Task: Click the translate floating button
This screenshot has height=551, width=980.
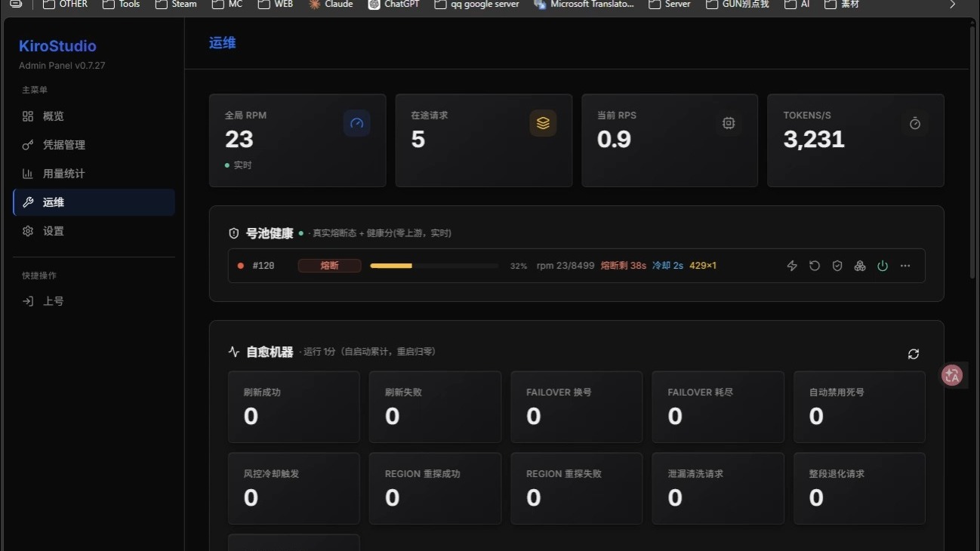Action: coord(952,375)
